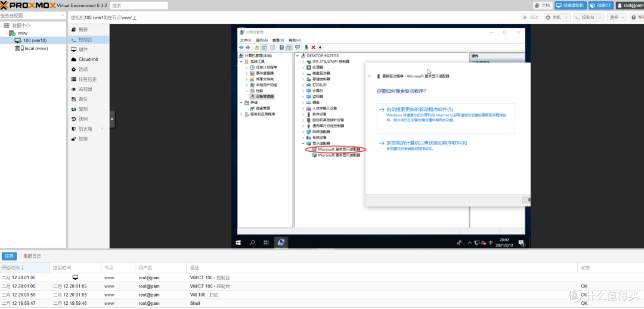Open the 快照 (Snapshots) section

coord(83,119)
